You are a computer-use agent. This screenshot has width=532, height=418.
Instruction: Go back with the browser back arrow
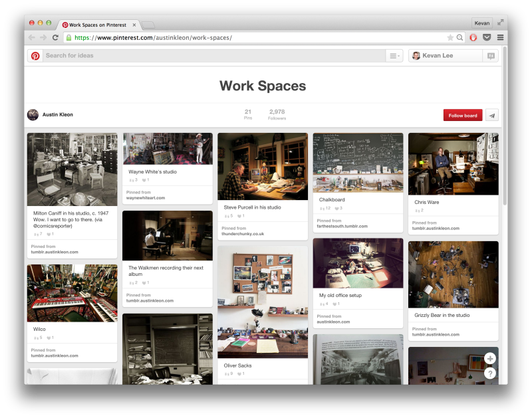31,37
